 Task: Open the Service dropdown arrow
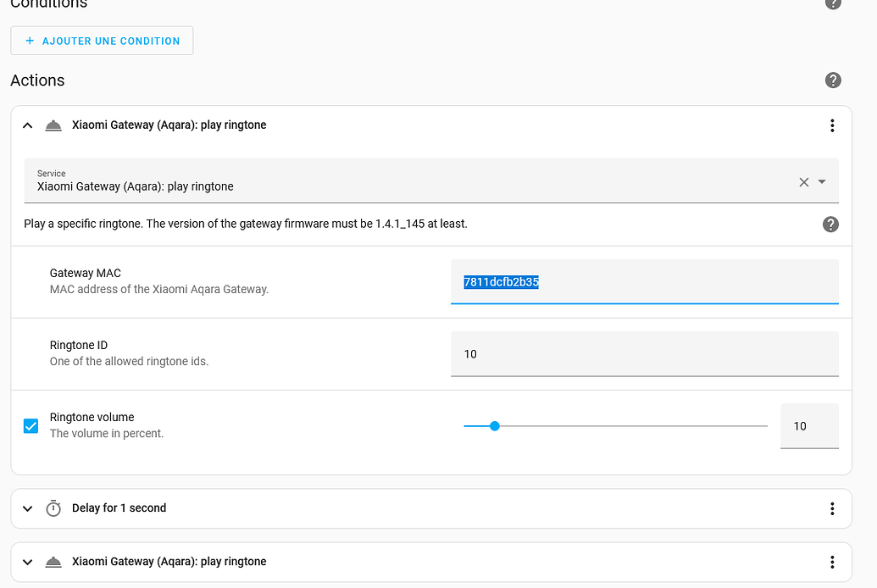click(822, 182)
